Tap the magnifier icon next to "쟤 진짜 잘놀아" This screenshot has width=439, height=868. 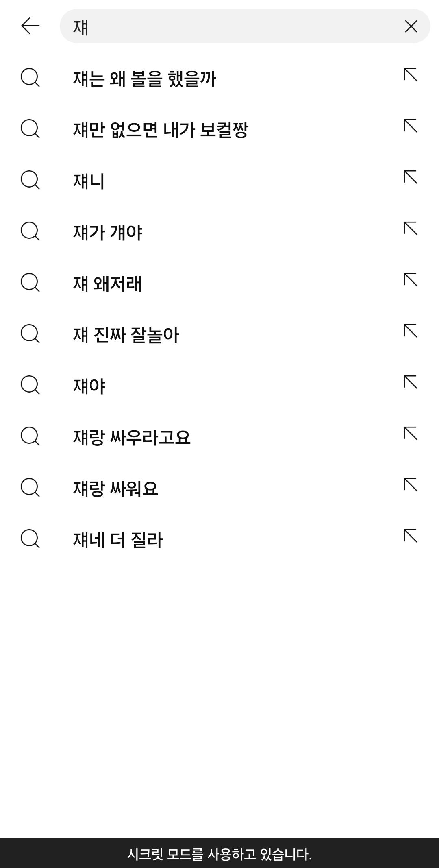(30, 334)
